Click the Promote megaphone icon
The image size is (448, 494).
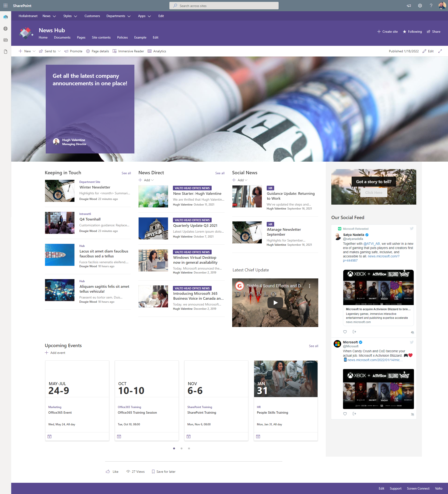coord(66,51)
